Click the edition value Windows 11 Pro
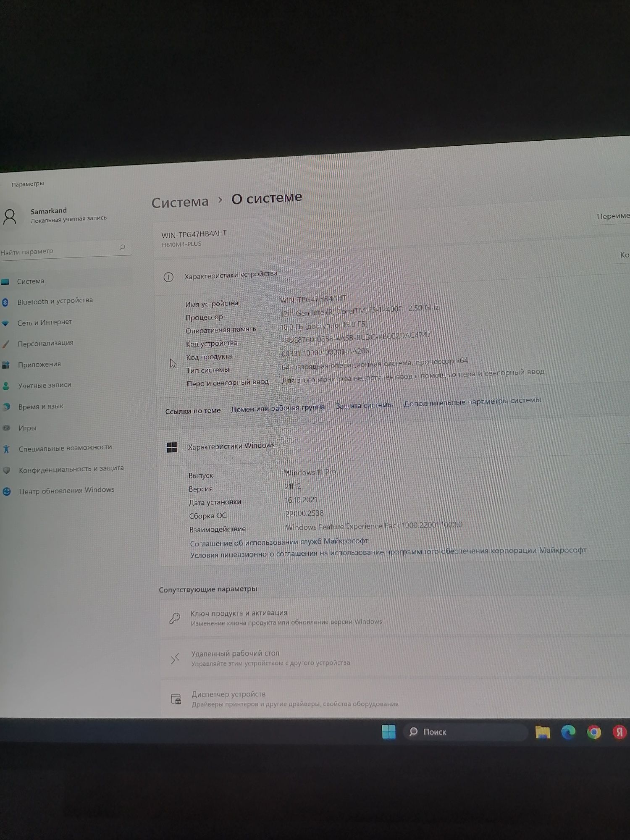 pos(310,472)
